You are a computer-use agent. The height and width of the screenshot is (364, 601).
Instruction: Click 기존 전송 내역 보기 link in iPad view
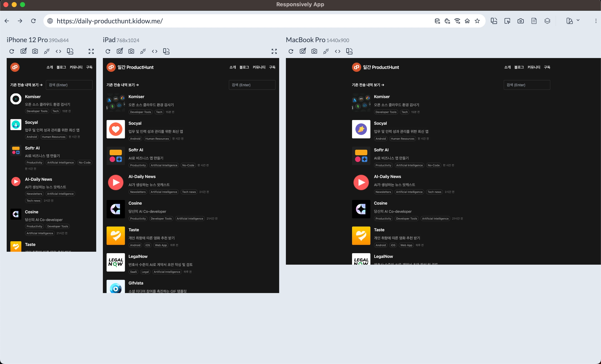pos(122,85)
